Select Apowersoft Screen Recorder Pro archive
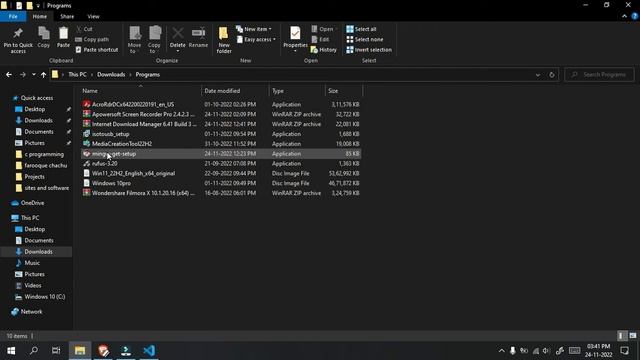 tap(221, 114)
